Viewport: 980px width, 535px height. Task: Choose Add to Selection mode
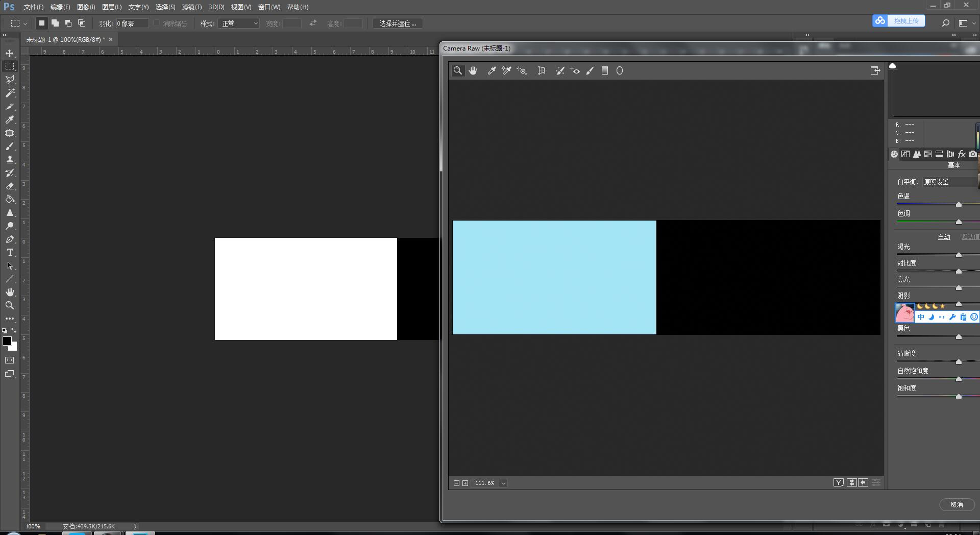[55, 23]
